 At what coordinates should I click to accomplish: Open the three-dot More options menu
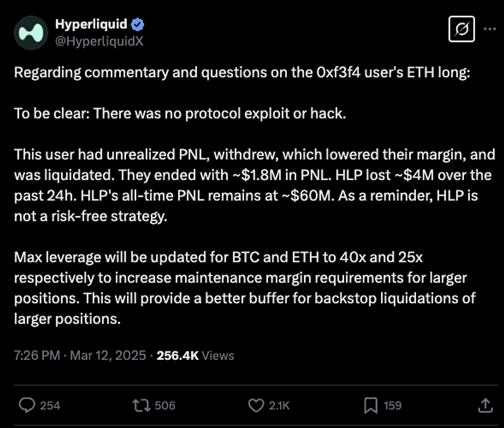(489, 28)
